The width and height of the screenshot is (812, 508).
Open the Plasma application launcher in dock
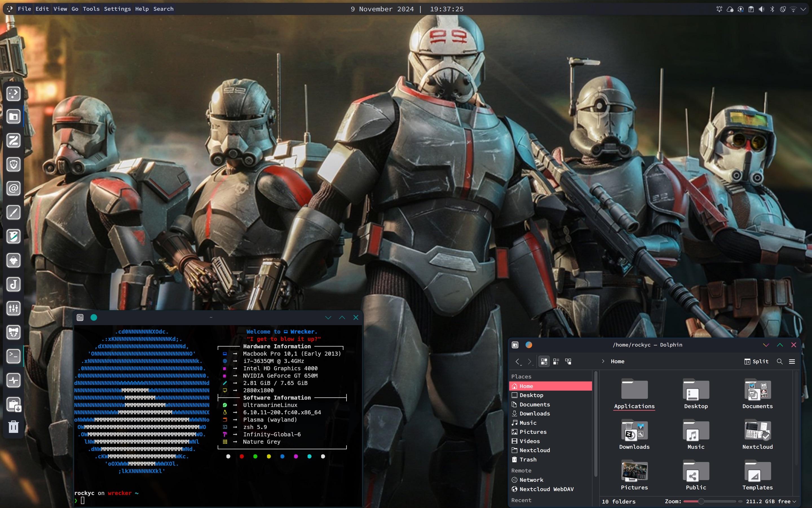(14, 93)
